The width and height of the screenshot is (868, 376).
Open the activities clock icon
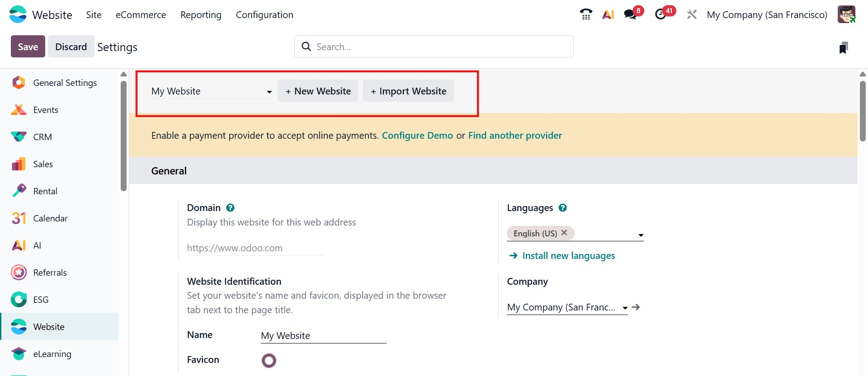click(661, 14)
